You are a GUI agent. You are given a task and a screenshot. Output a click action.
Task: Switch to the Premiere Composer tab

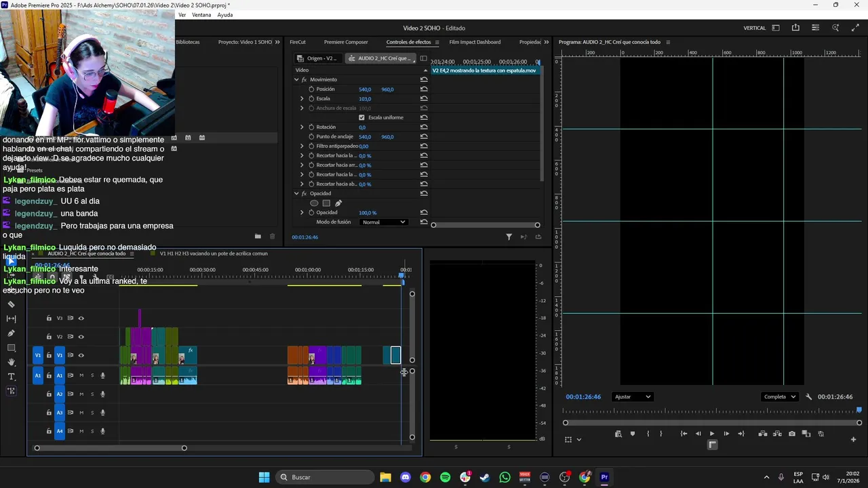346,42
